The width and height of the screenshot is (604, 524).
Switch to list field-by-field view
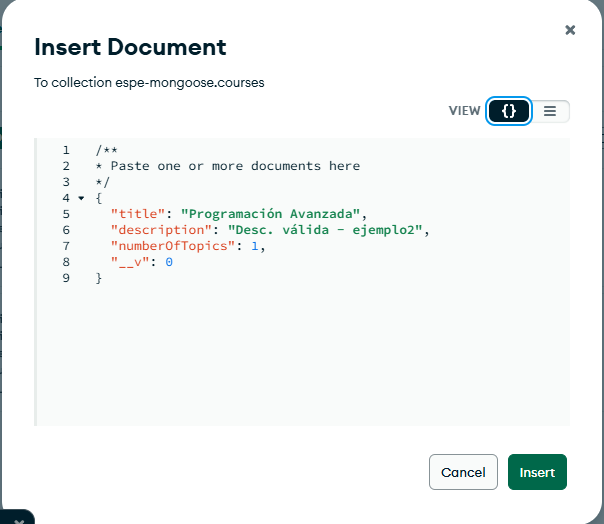tap(550, 111)
